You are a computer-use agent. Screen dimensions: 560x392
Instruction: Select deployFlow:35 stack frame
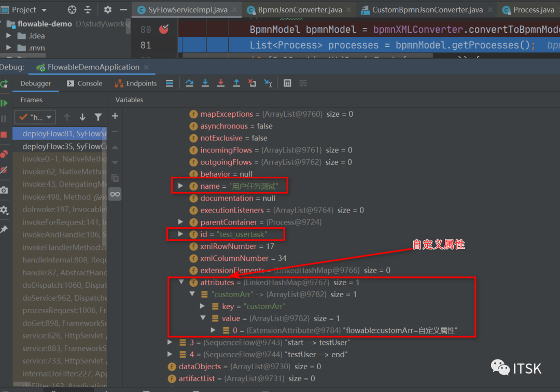[60, 146]
